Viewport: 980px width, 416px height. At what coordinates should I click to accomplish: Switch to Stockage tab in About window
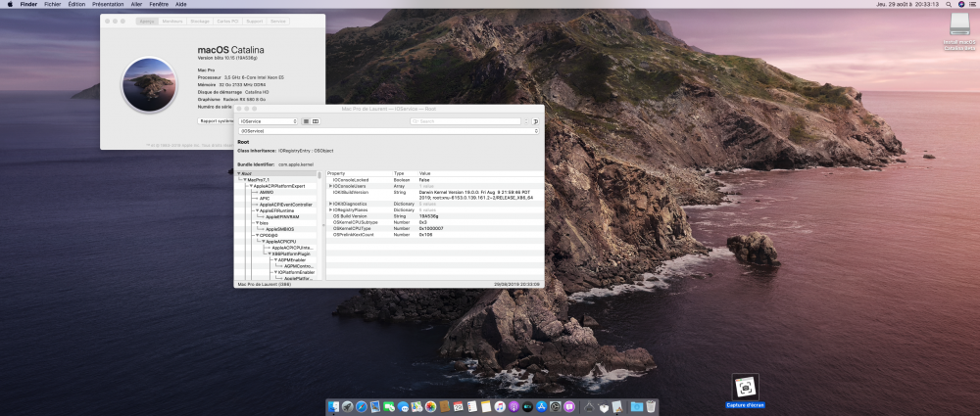(200, 22)
